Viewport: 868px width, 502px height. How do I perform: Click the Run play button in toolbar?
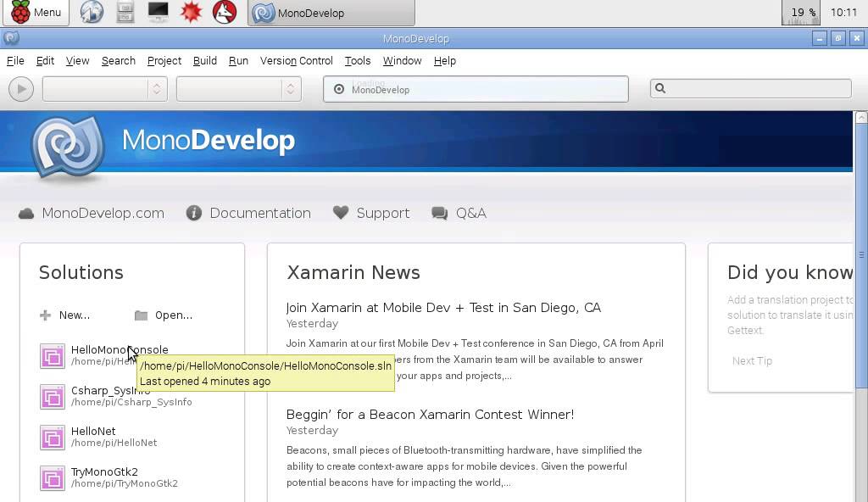[x=21, y=89]
